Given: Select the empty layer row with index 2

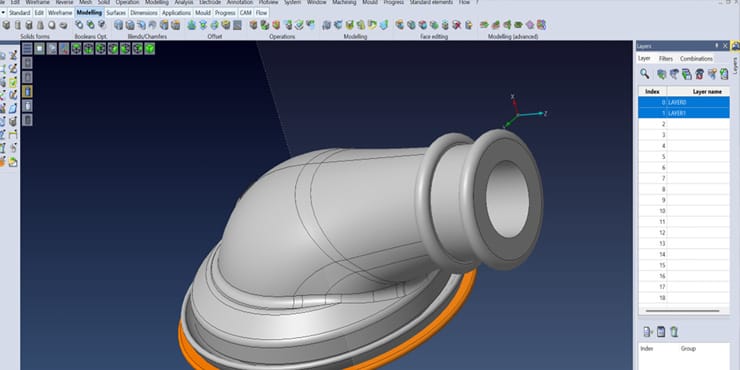Looking at the screenshot, I should pos(684,124).
